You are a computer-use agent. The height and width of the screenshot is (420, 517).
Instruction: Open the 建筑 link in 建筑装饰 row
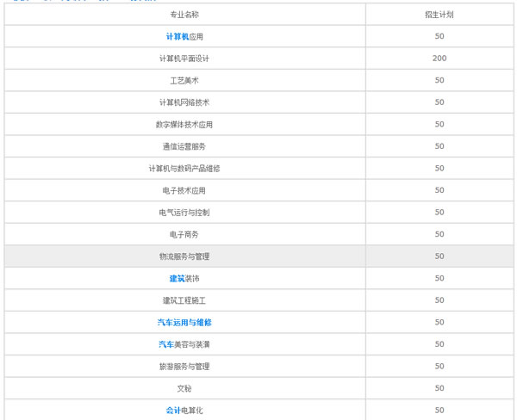pyautogui.click(x=177, y=279)
